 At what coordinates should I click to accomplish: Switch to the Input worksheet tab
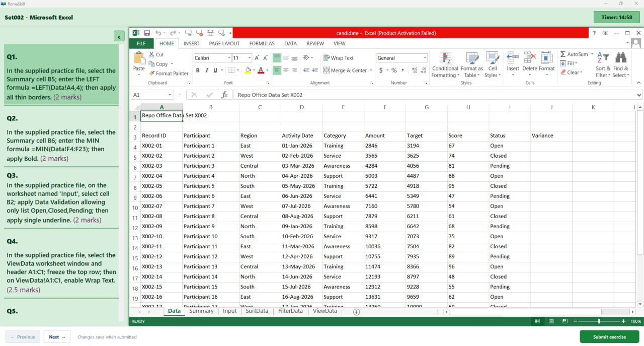(x=229, y=311)
